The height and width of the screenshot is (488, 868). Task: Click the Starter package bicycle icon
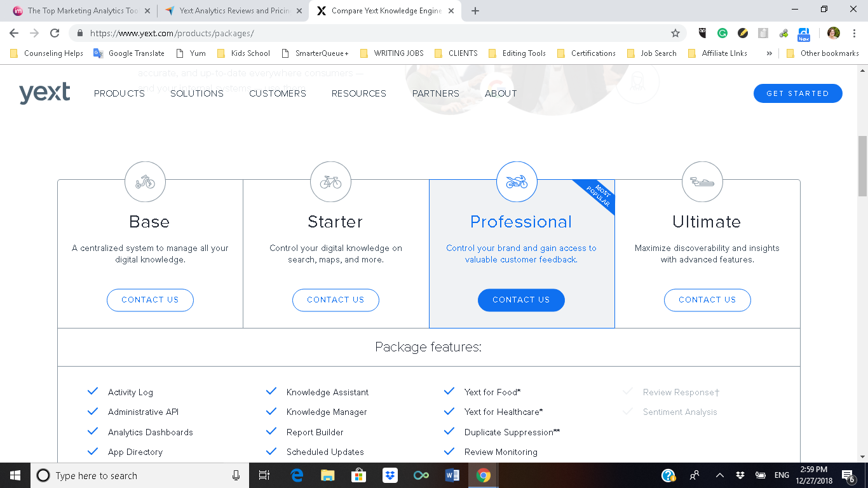[330, 182]
